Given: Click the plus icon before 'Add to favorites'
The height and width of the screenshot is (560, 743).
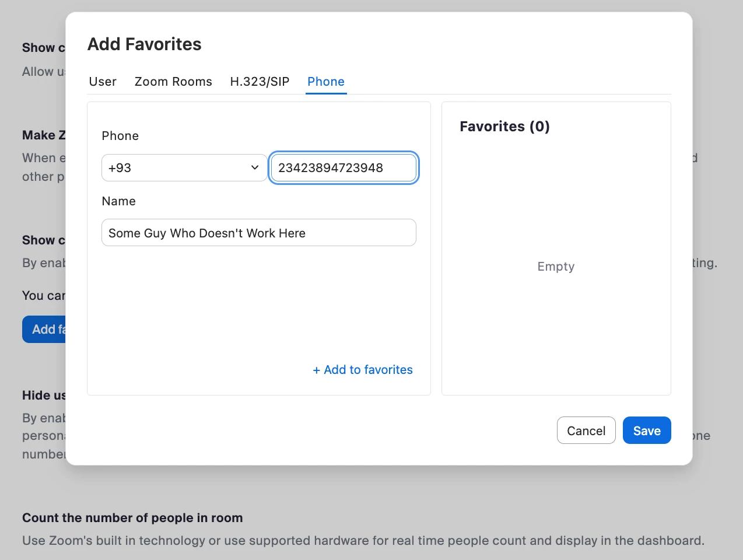Looking at the screenshot, I should pyautogui.click(x=317, y=370).
